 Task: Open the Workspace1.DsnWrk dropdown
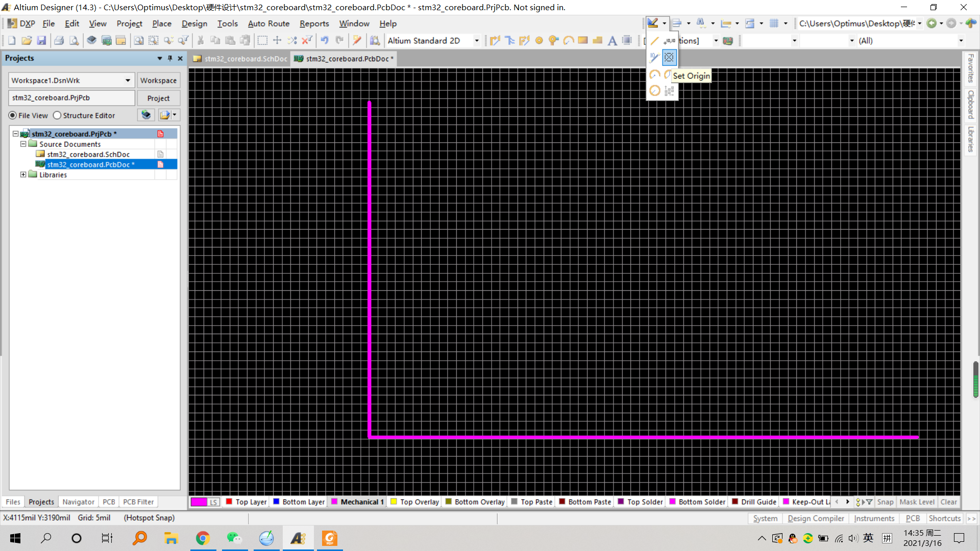click(x=128, y=81)
